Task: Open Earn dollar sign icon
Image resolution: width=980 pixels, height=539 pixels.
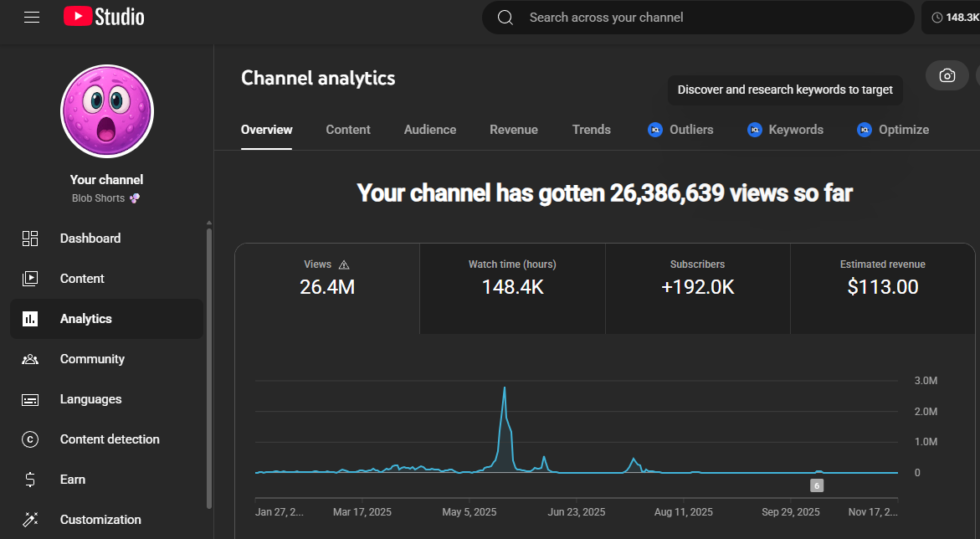Action: point(30,480)
